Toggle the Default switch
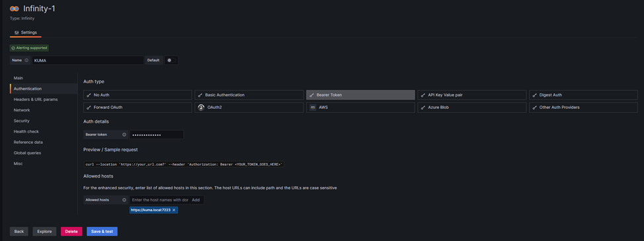 [x=171, y=60]
